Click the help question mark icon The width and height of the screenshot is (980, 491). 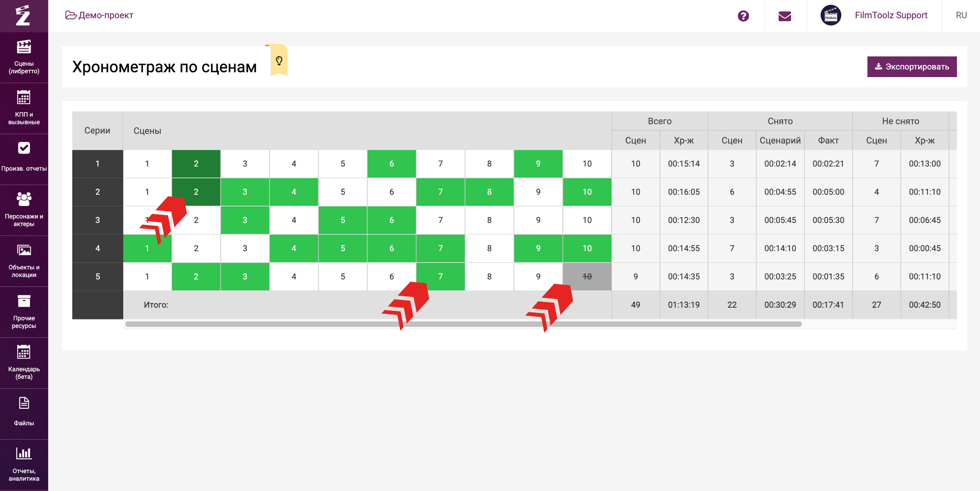[743, 16]
